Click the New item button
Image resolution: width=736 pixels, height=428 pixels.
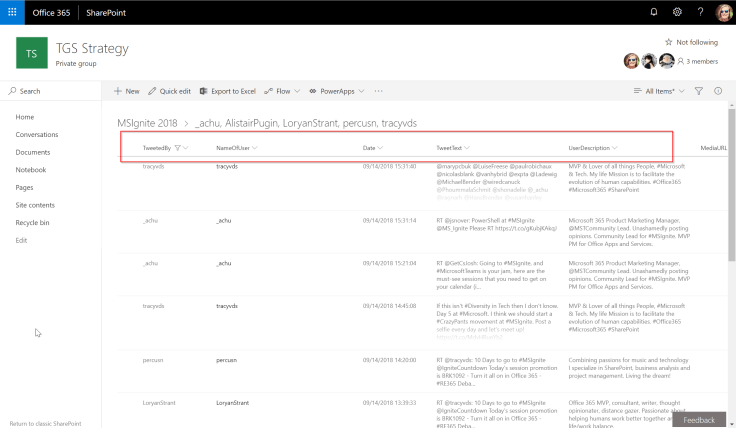[126, 91]
